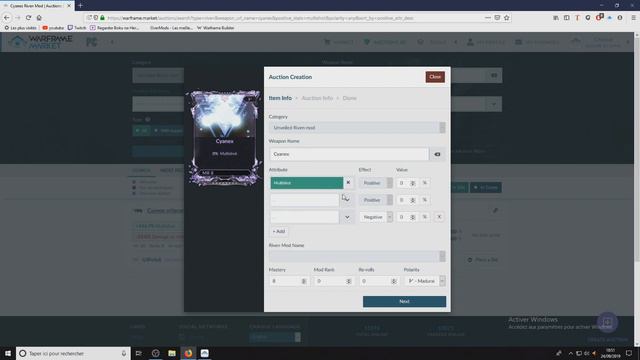Select the Done step
640x360 pixels.
pyautogui.click(x=349, y=98)
